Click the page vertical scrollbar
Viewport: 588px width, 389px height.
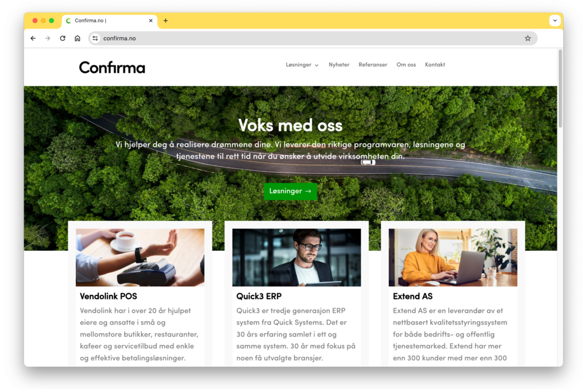(560, 89)
